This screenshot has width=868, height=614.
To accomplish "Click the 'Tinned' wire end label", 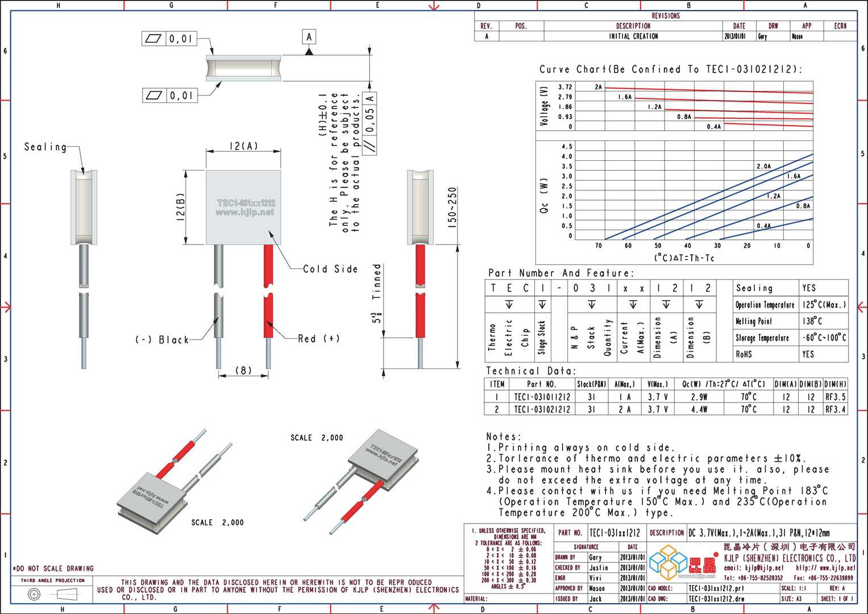I will pyautogui.click(x=376, y=281).
